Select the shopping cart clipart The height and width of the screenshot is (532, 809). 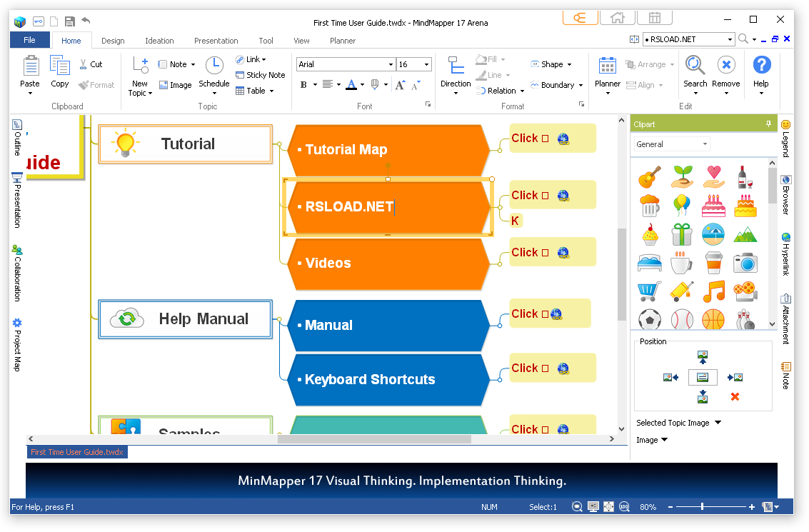pos(650,291)
